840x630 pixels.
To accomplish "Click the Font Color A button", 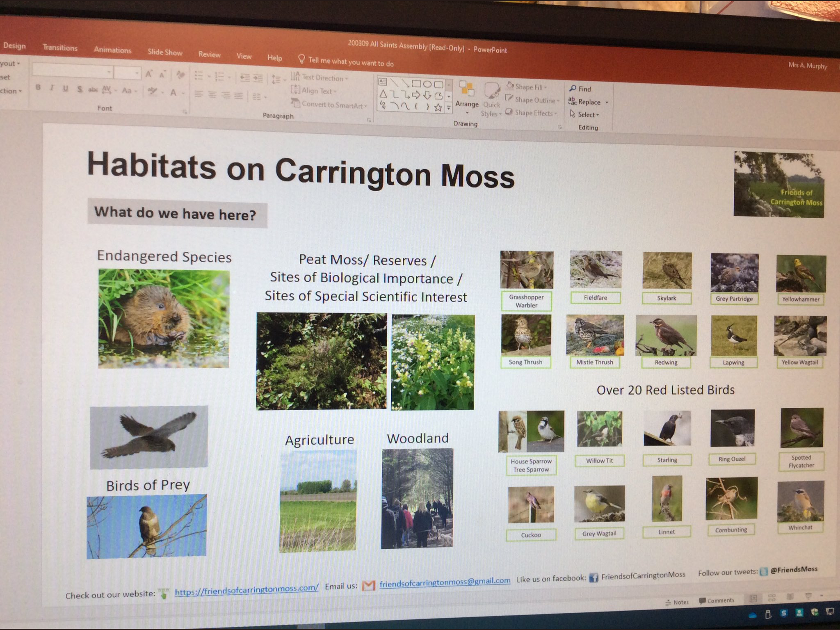I will coord(173,93).
